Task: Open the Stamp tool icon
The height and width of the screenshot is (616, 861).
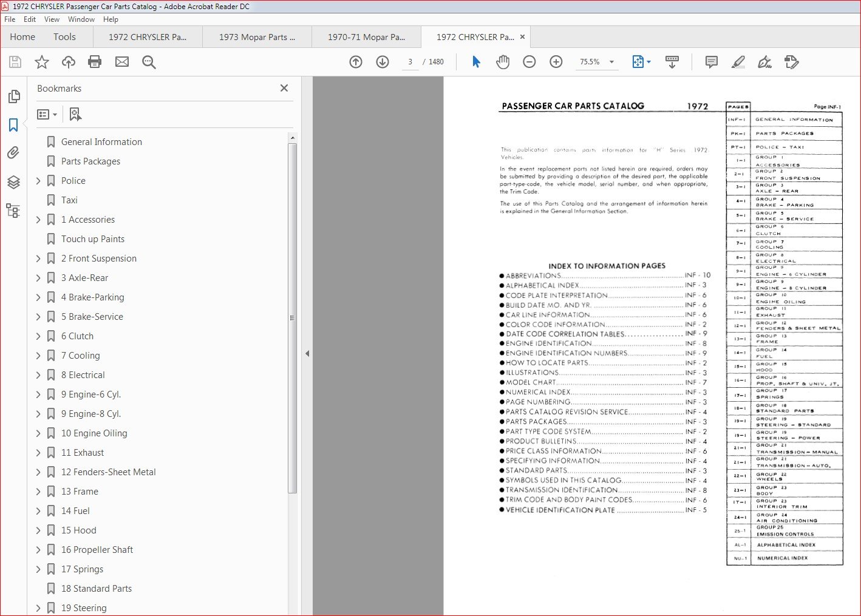Action: (791, 62)
